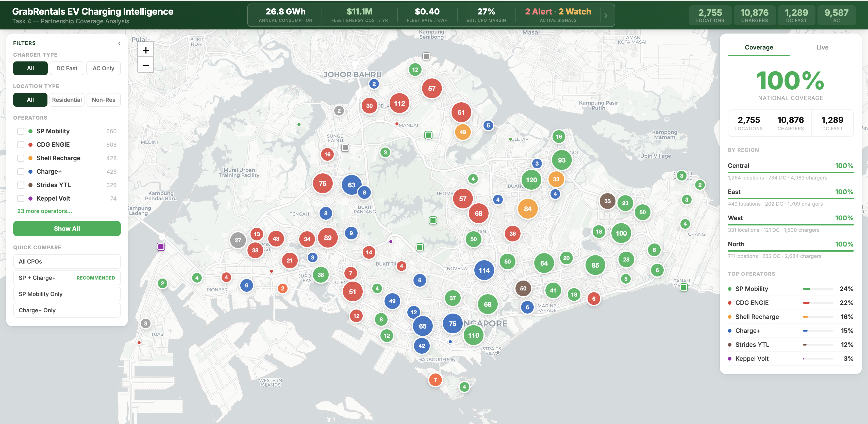Click the map zoom out minus button
Screen dimensions: 868x424
(146, 66)
